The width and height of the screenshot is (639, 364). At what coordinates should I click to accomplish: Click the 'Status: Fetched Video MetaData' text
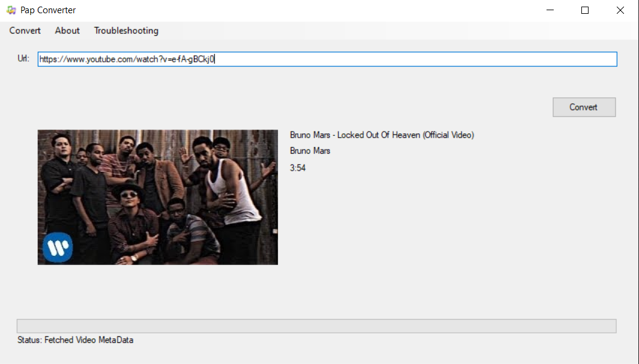76,340
